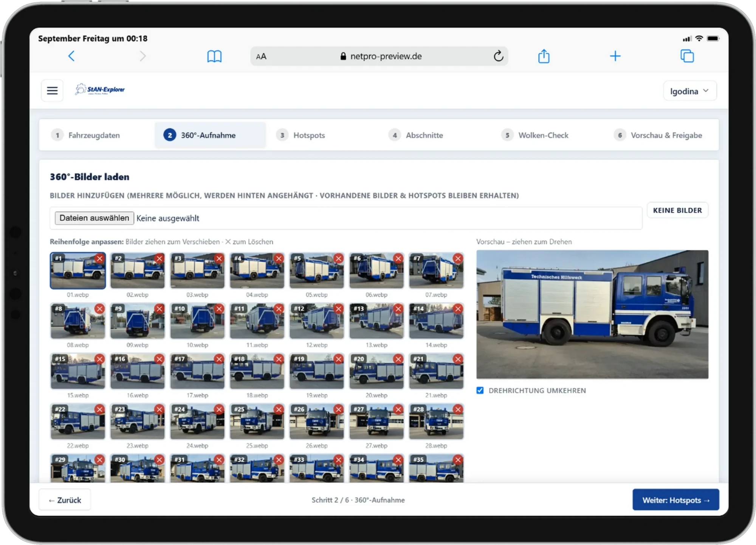
Task: Select thumbnail #32
Action: click(257, 468)
